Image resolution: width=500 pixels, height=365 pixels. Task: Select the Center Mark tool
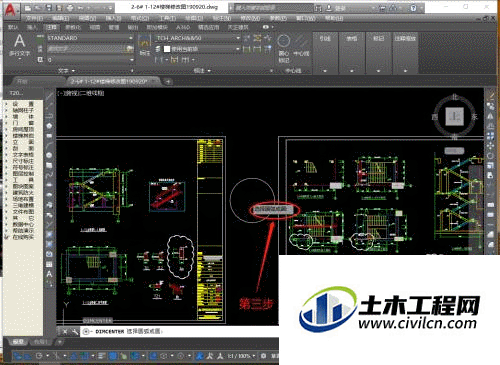point(284,49)
